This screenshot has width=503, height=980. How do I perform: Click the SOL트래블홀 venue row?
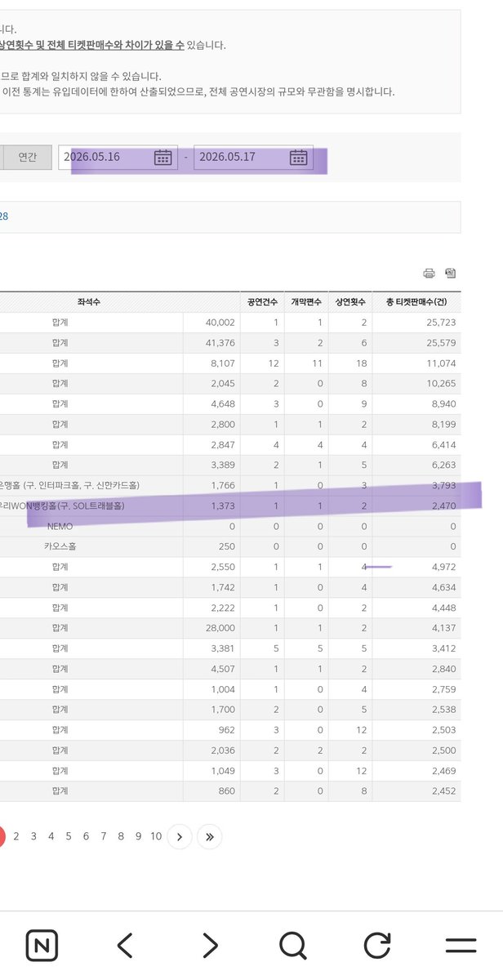tap(229, 506)
